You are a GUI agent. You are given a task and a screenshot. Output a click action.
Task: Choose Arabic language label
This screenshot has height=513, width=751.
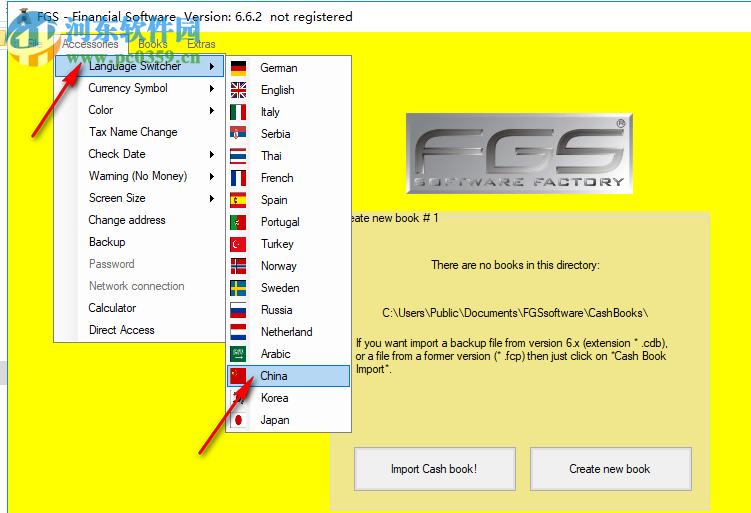pyautogui.click(x=275, y=354)
